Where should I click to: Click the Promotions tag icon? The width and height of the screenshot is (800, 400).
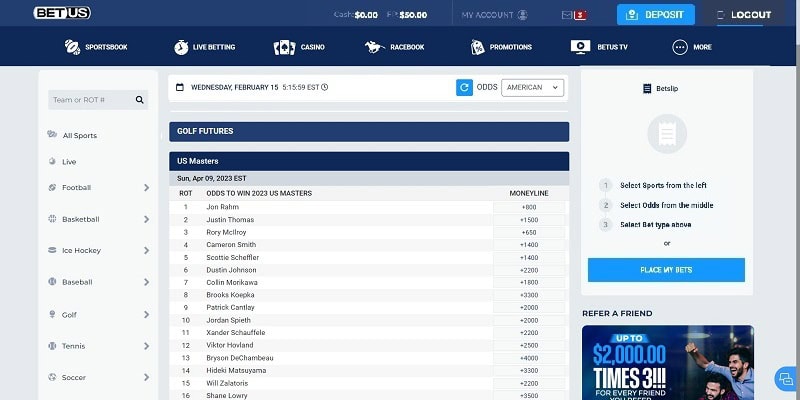(478, 47)
